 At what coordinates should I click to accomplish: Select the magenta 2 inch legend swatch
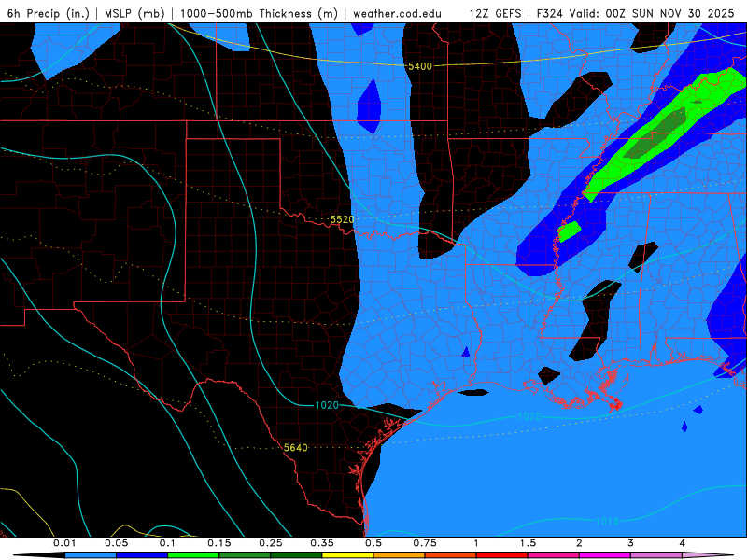[605, 555]
